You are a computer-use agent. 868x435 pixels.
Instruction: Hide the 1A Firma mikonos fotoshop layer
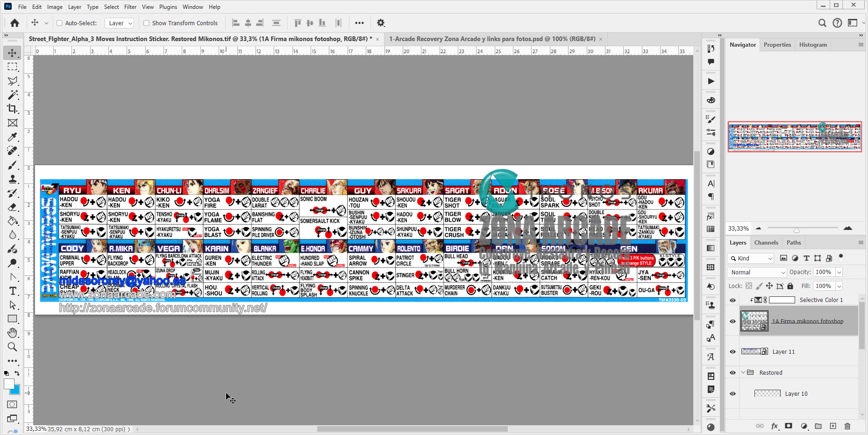(733, 321)
